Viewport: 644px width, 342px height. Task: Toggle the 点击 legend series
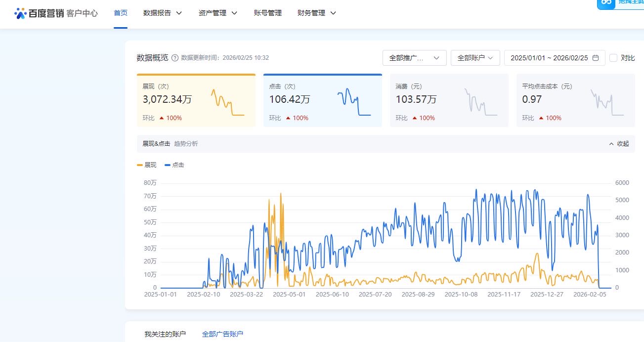[x=174, y=165]
